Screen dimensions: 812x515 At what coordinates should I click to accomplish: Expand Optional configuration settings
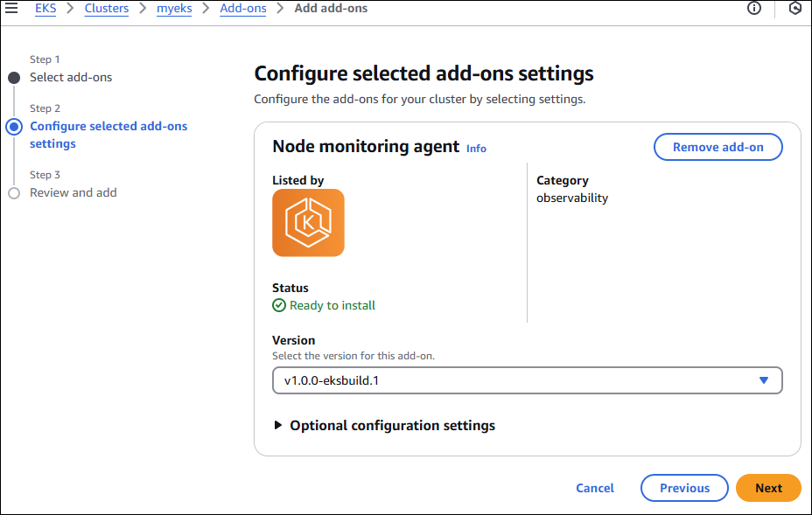[384, 426]
